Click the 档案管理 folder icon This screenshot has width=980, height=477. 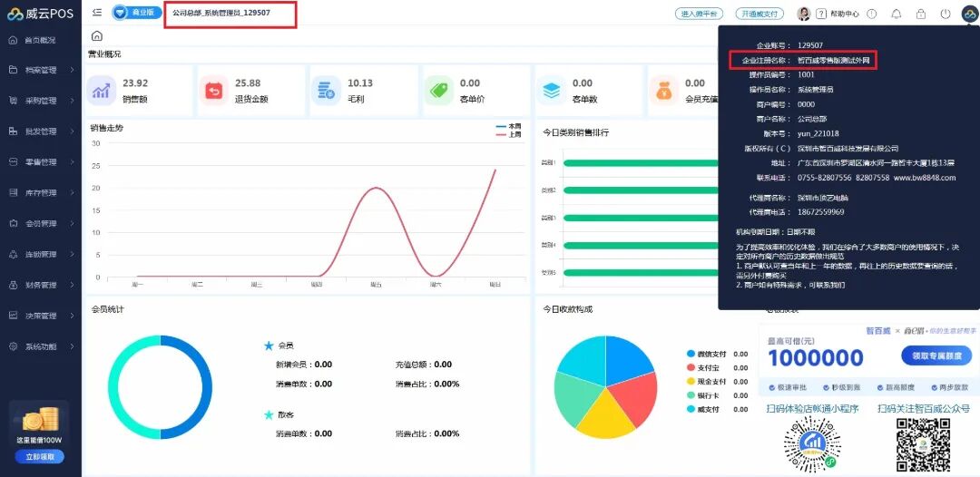13,70
